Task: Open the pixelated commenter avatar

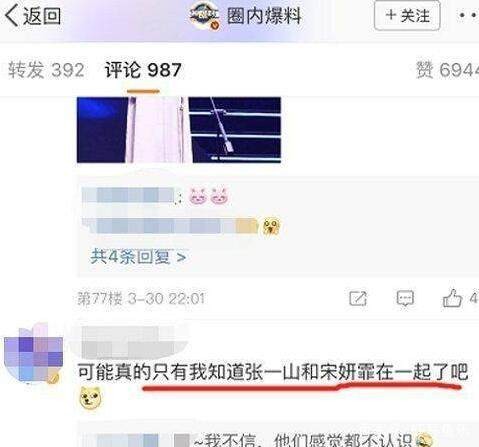Action: 33,353
